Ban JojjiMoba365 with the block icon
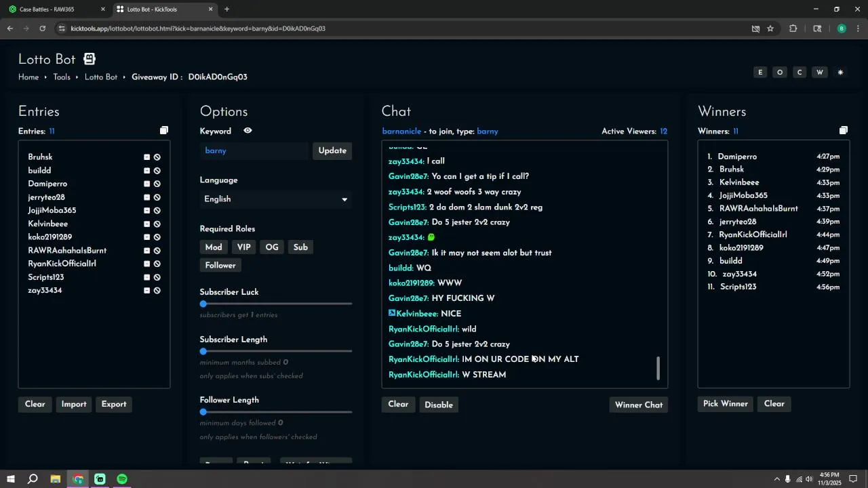The width and height of the screenshot is (868, 488). click(x=157, y=211)
